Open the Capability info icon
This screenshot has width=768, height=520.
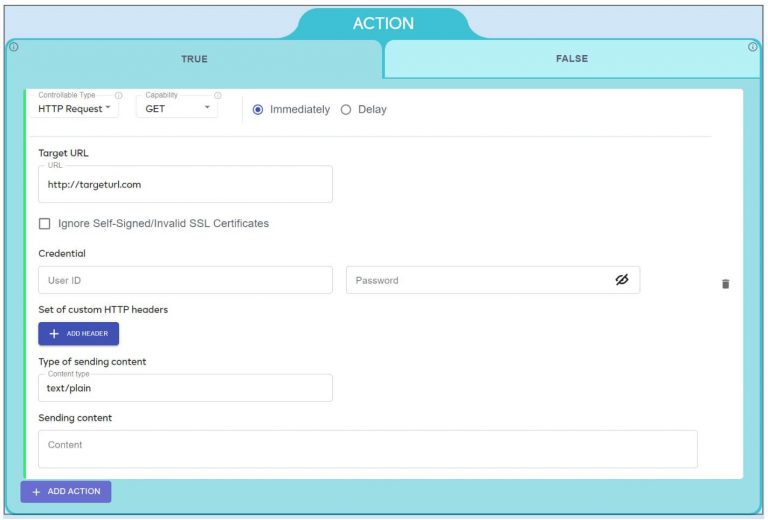point(218,96)
